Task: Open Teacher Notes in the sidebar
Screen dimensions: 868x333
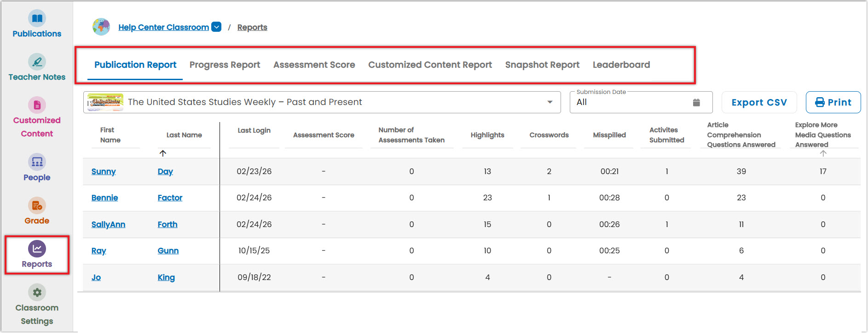Action: click(x=37, y=62)
